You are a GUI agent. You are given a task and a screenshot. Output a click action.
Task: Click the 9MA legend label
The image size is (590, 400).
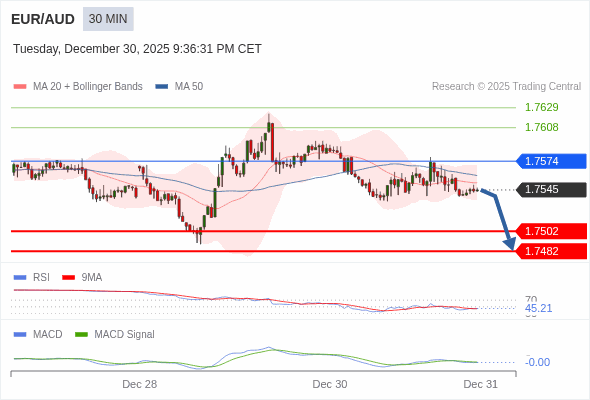point(92,277)
